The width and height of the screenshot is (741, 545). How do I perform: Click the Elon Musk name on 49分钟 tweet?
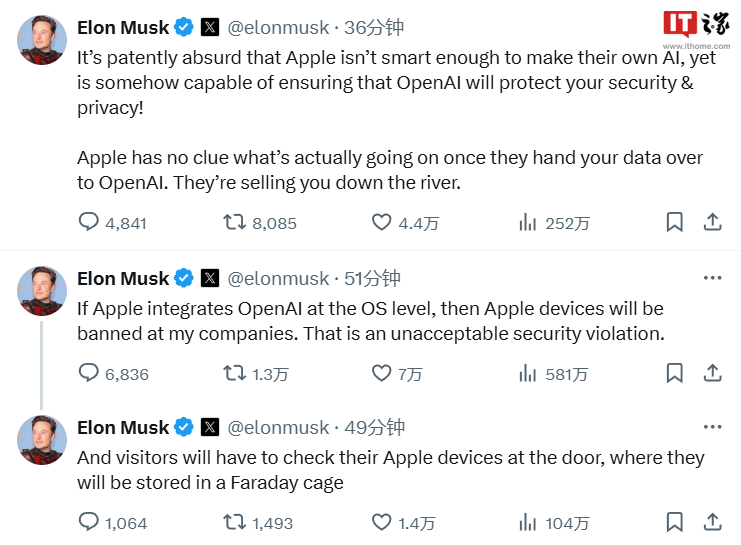[x=123, y=427]
